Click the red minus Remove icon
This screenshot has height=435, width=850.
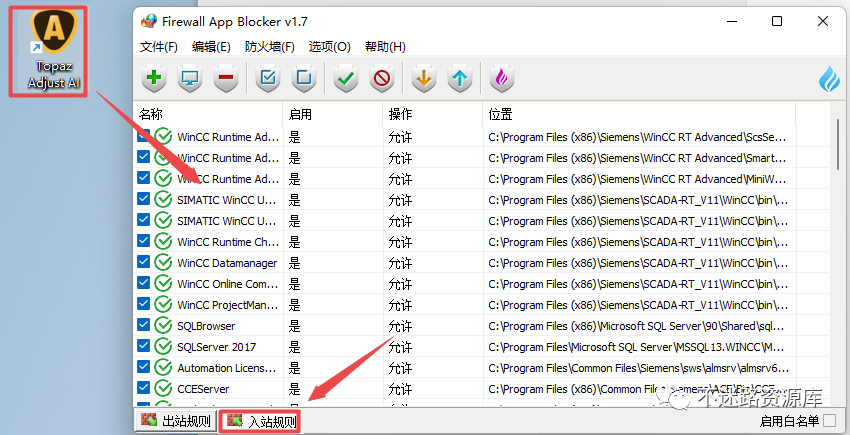pyautogui.click(x=226, y=79)
